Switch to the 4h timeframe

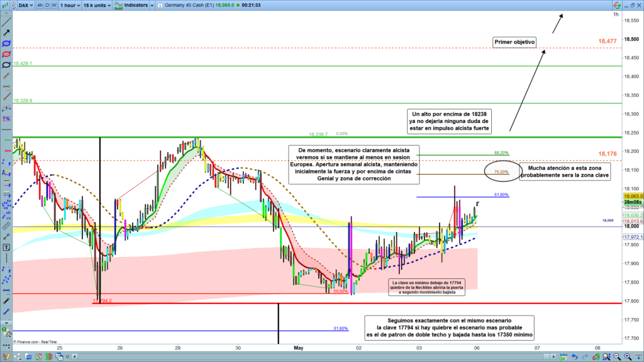40,4
